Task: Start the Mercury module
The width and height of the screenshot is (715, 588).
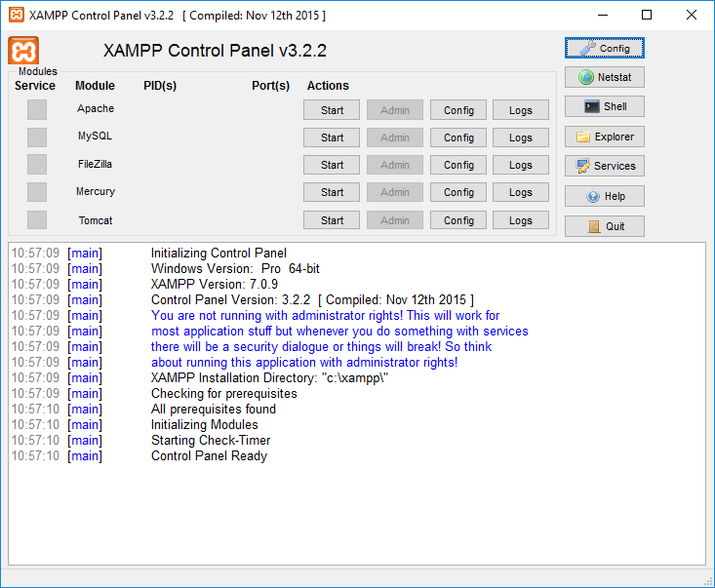Action: click(332, 192)
